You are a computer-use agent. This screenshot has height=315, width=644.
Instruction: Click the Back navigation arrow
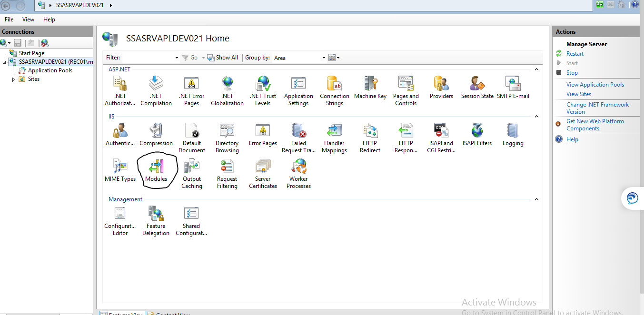(6, 5)
